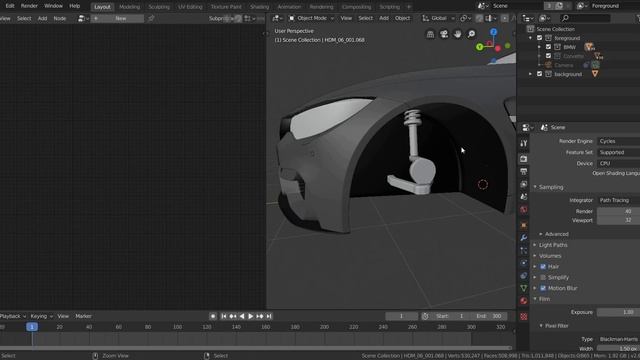This screenshot has width=640, height=360.
Task: Open the Integrator Path Tracing dropdown
Action: tap(618, 200)
